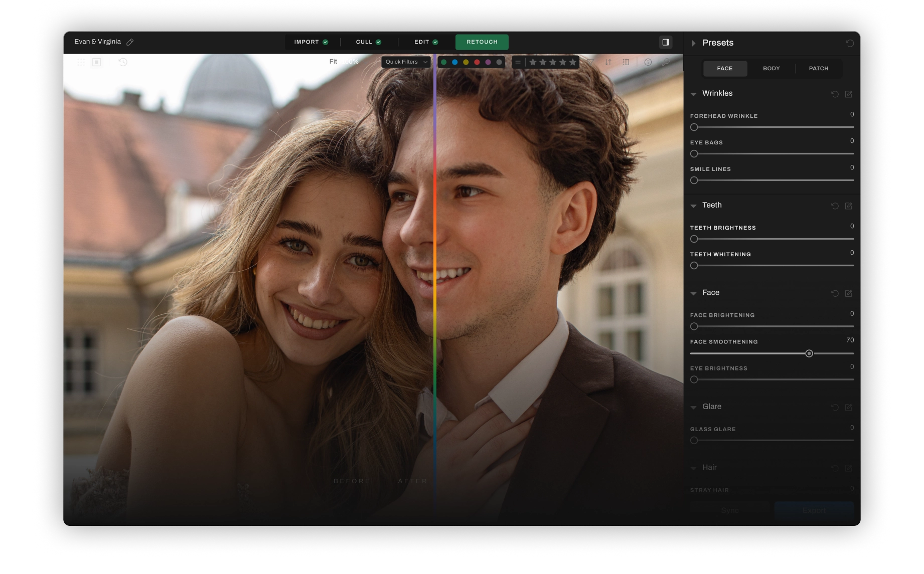
Task: Click the sort arrows icon
Action: [608, 62]
